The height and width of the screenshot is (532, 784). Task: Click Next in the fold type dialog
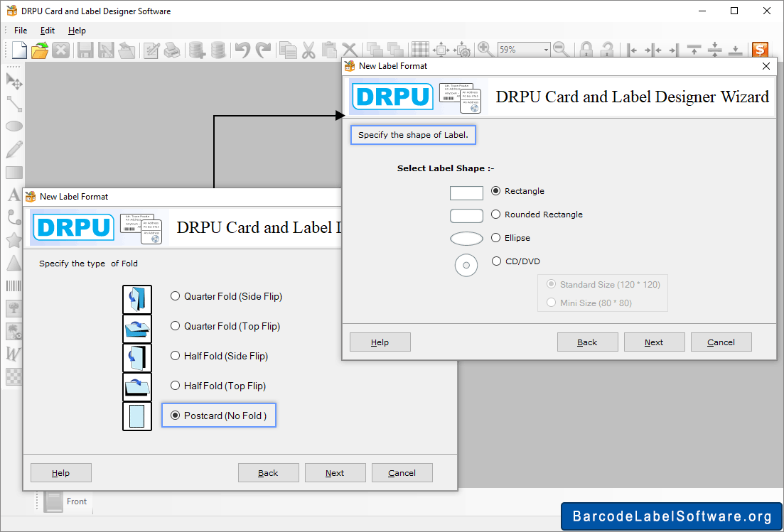335,473
